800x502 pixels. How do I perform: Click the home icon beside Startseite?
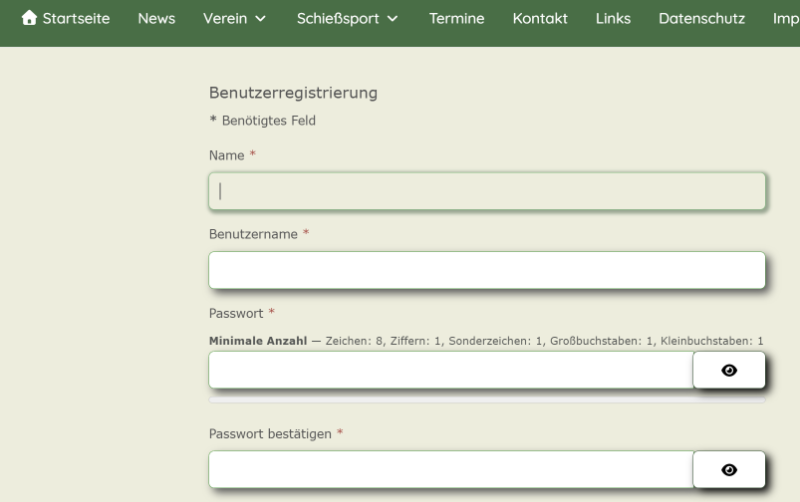pos(29,18)
